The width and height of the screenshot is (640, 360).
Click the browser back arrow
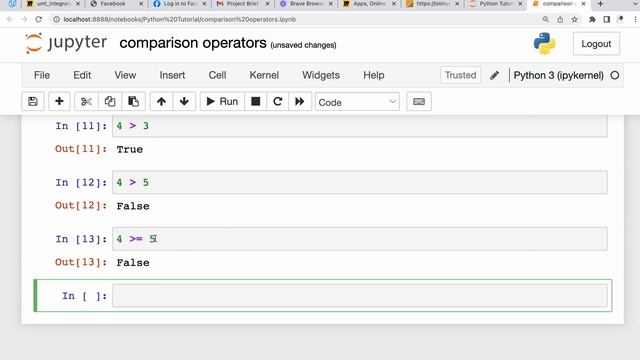point(10,19)
